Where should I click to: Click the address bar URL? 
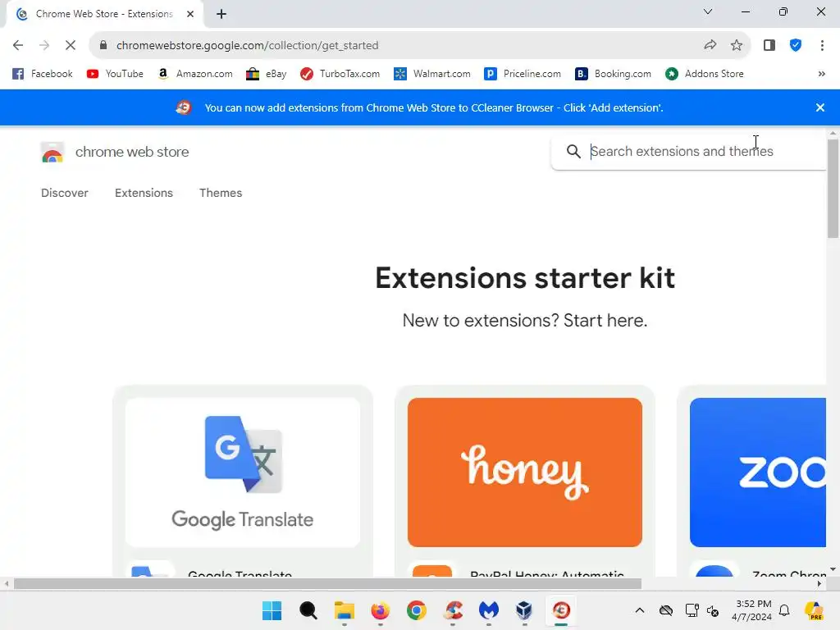click(247, 46)
